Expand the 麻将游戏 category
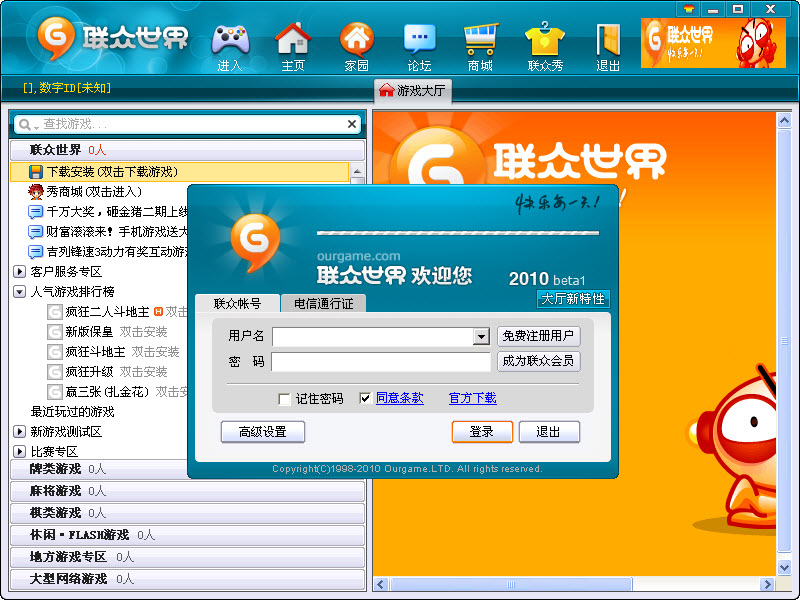Viewport: 800px width, 600px height. 187,491
